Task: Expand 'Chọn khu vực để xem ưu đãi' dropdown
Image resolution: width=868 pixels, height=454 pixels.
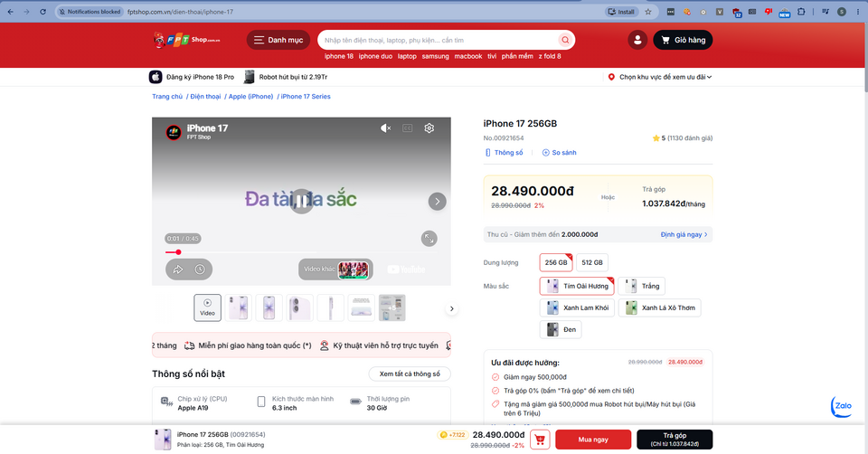Action: click(660, 77)
